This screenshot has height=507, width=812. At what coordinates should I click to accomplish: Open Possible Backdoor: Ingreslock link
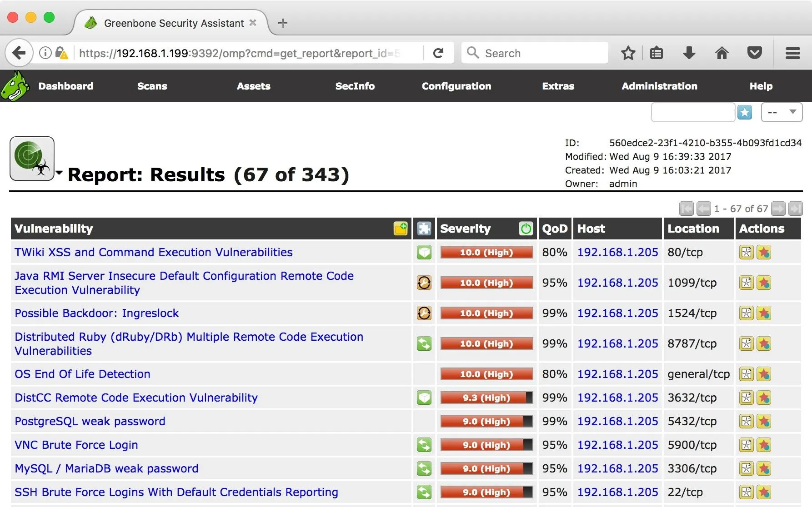coord(97,313)
